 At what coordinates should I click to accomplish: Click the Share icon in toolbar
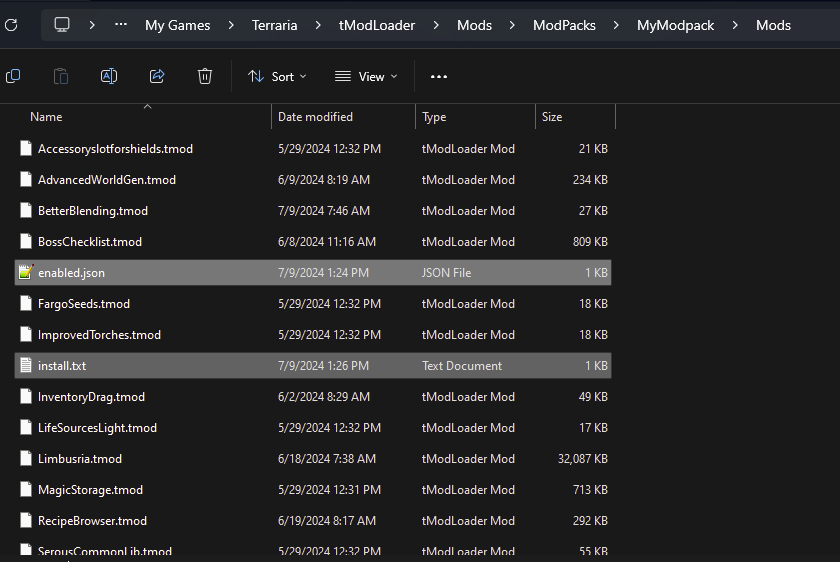point(157,76)
